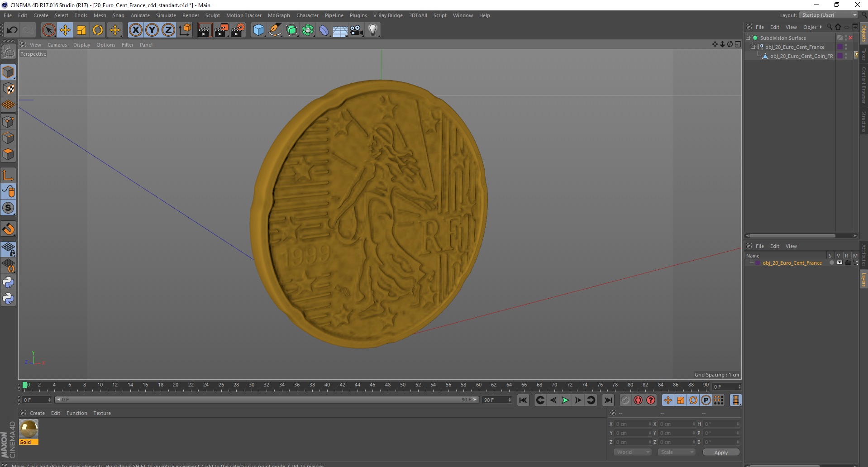Switch to Polygons mode
The width and height of the screenshot is (868, 467).
coord(8,154)
